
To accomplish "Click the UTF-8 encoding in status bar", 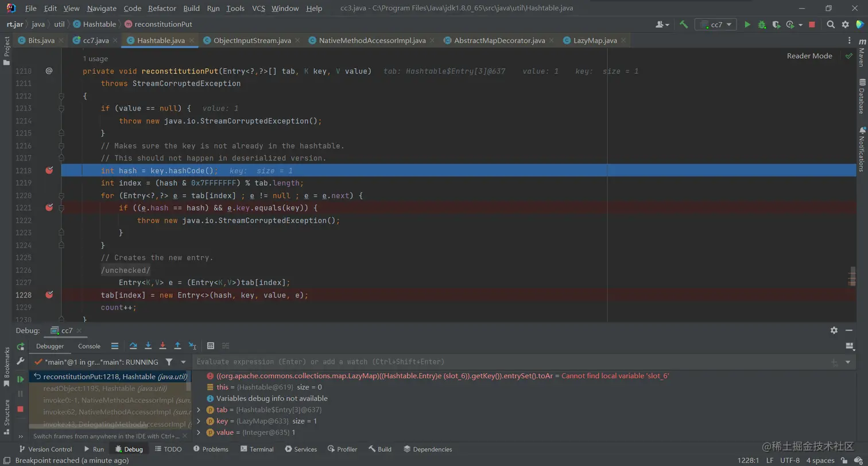I will pos(789,460).
